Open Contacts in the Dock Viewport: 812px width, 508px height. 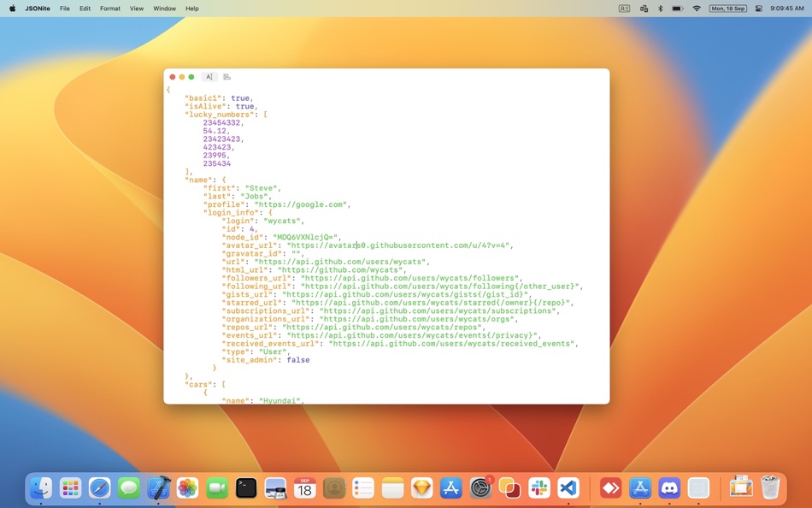pyautogui.click(x=334, y=487)
